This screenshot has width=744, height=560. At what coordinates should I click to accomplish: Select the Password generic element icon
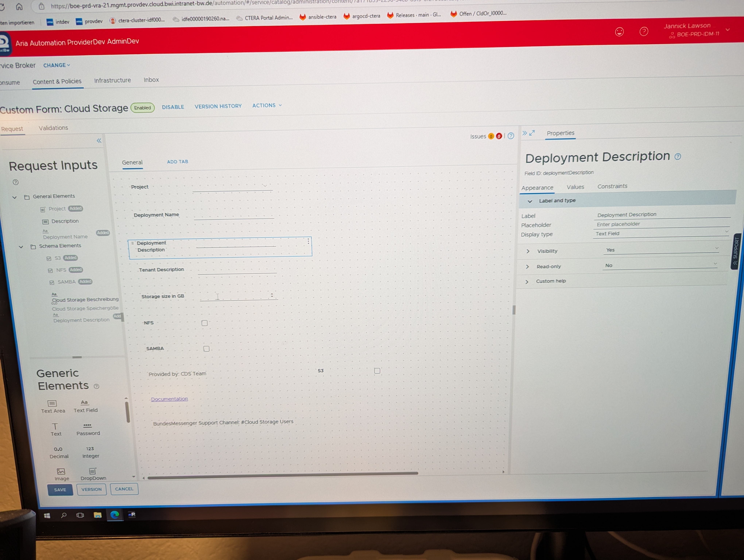pos(88,425)
